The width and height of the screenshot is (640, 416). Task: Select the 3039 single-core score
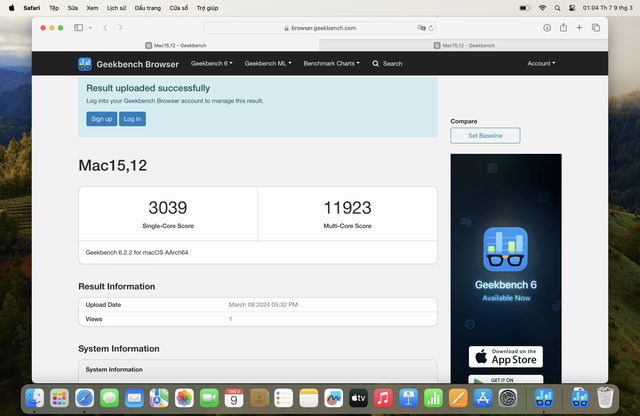click(168, 208)
